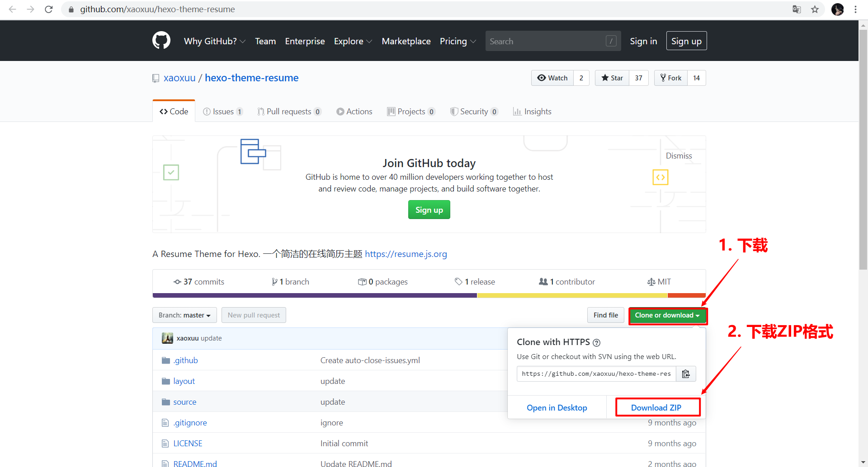
Task: Switch to the Insights tab
Action: pyautogui.click(x=532, y=112)
